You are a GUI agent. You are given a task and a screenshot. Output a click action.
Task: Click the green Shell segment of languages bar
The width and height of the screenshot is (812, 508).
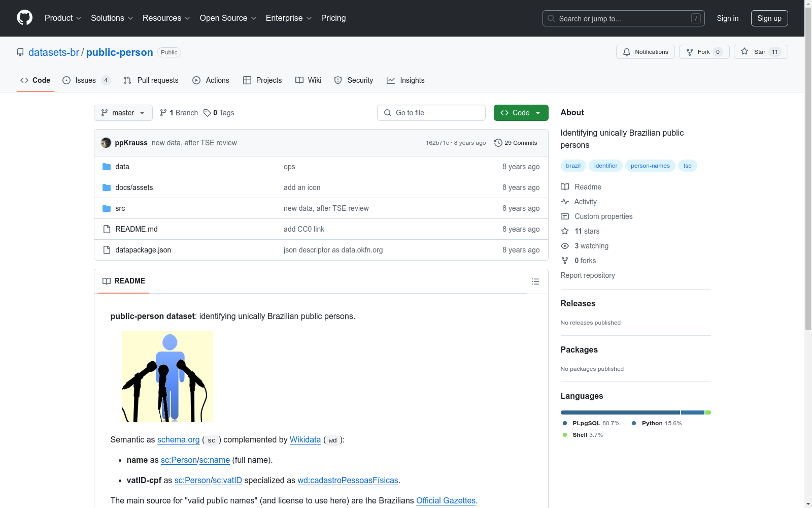[708, 412]
